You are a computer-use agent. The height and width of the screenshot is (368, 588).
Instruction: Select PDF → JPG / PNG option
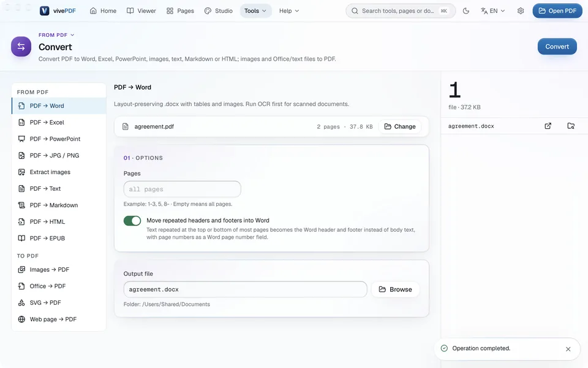click(x=59, y=155)
